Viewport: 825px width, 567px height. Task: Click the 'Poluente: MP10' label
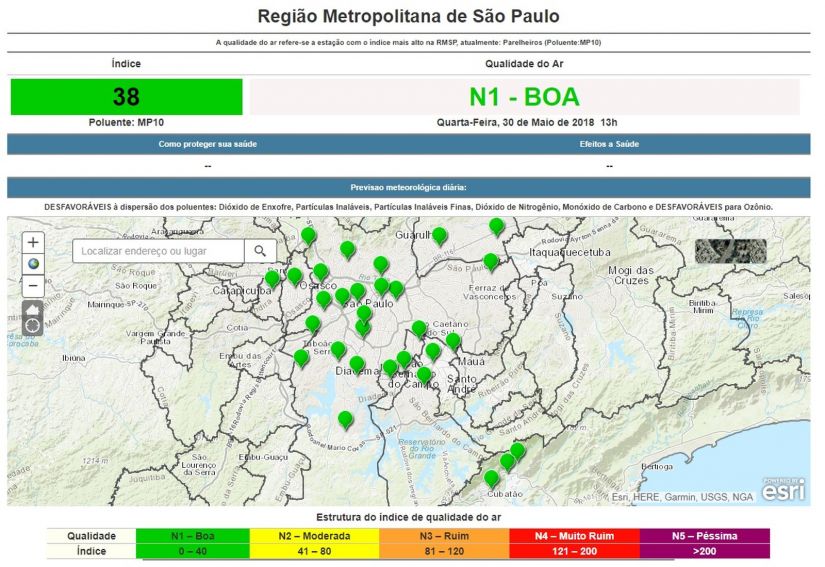[126, 123]
